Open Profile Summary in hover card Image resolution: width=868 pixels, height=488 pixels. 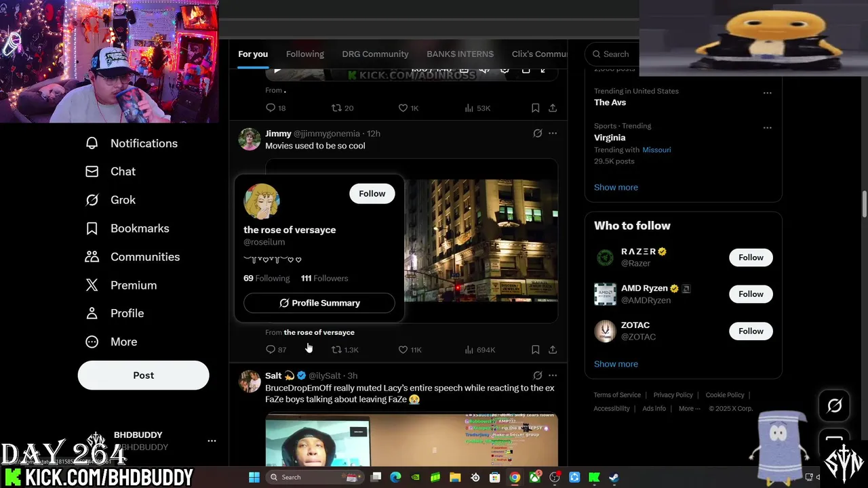[x=319, y=303]
